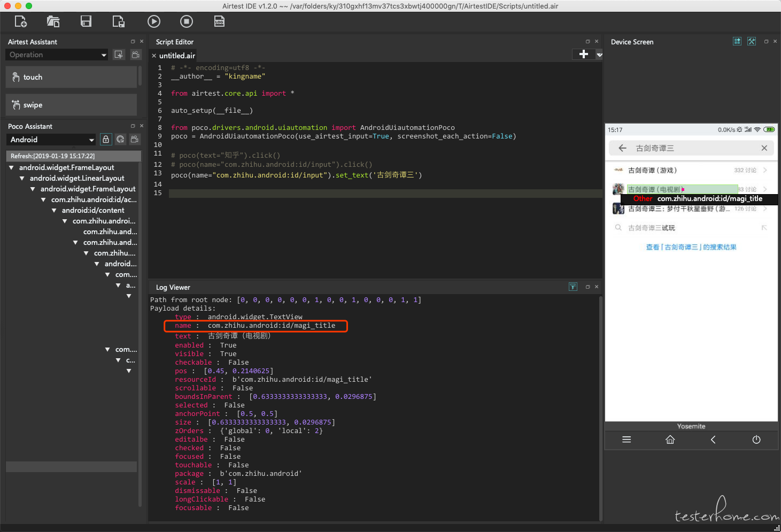Collapse the com.zhihu.android:id/ac... node
781x532 pixels.
(43, 199)
